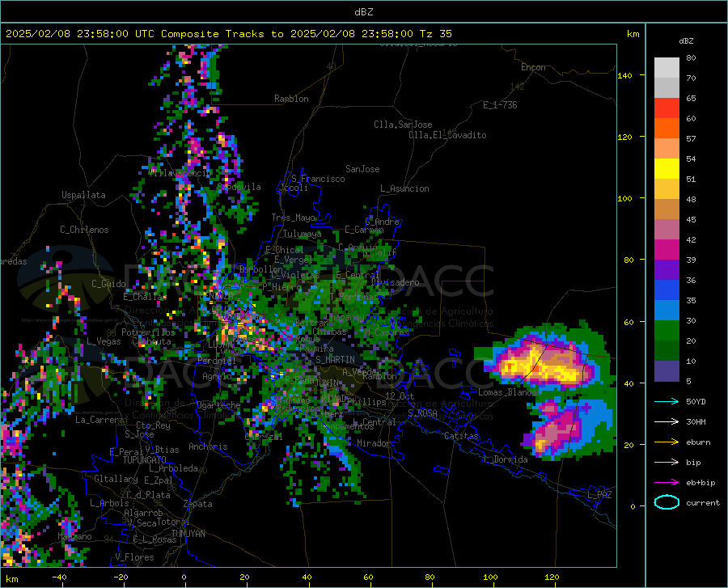Screen dimensions: 728x588
Task: Select the red 60 dBZ color swatch
Action: 667,108
